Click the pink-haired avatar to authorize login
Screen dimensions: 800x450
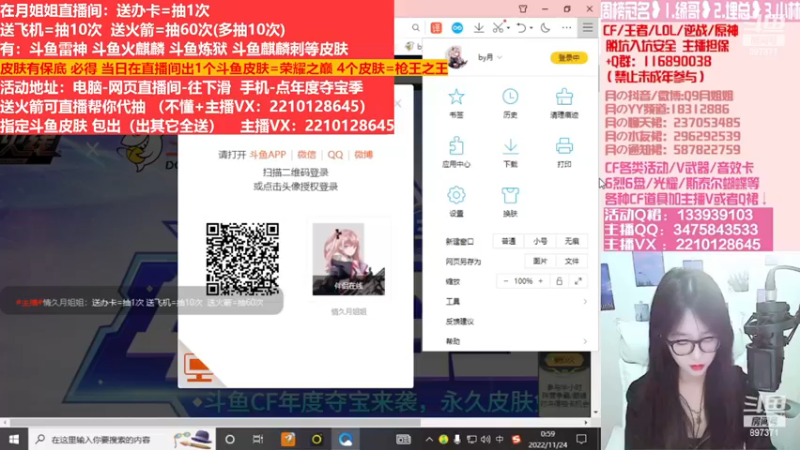coord(348,259)
